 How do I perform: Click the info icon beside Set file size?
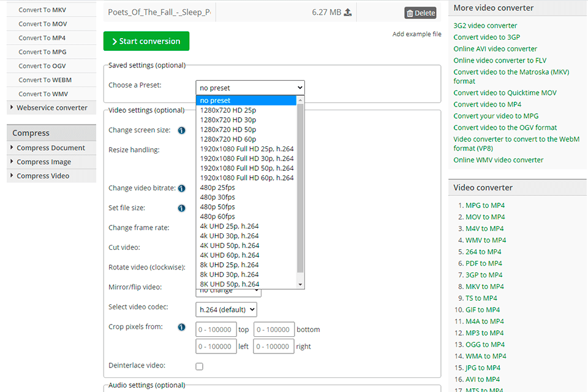(181, 208)
